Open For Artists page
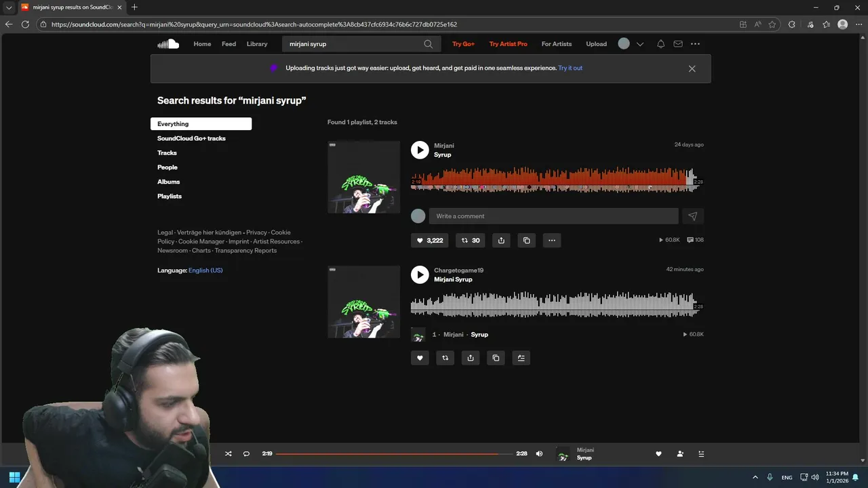The width and height of the screenshot is (868, 488). (x=557, y=44)
